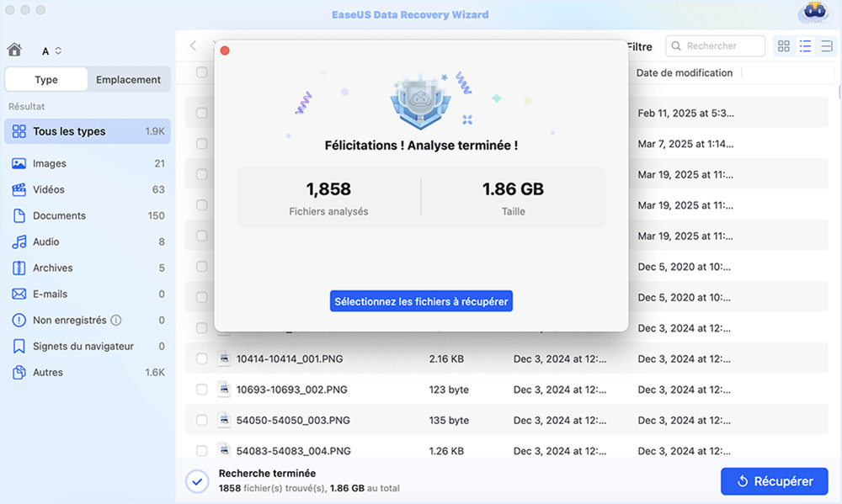Click the Félicitations ! Analyse terminée ! heading

(x=422, y=146)
